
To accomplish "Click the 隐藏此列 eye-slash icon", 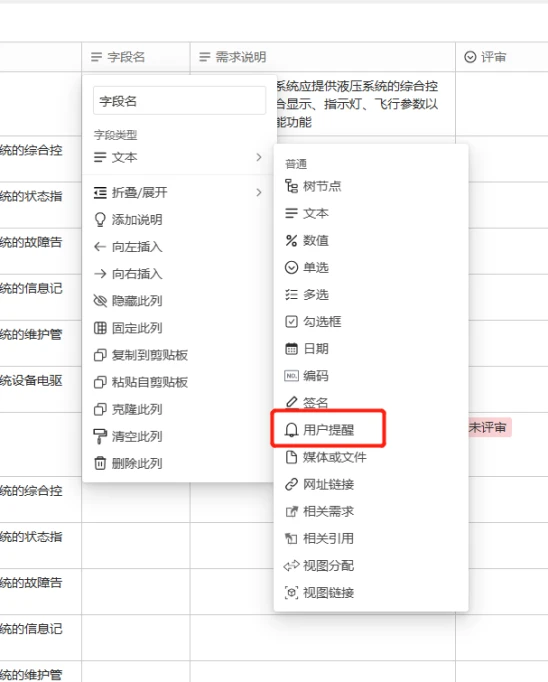I will pos(100,301).
